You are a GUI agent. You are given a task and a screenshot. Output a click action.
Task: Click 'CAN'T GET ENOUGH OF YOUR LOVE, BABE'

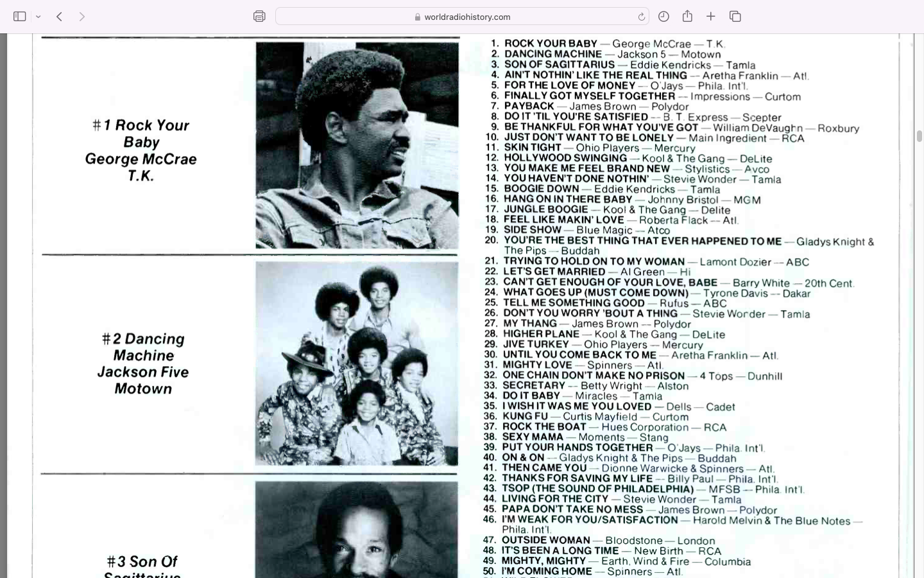pos(610,282)
